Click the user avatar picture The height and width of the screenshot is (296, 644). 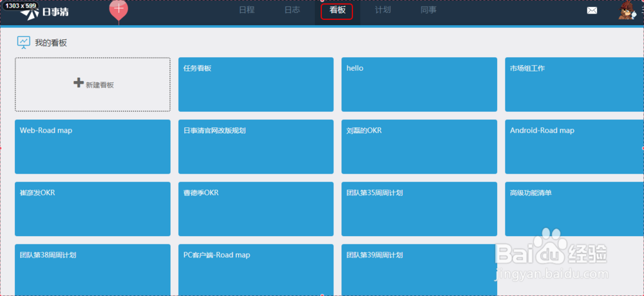click(627, 10)
